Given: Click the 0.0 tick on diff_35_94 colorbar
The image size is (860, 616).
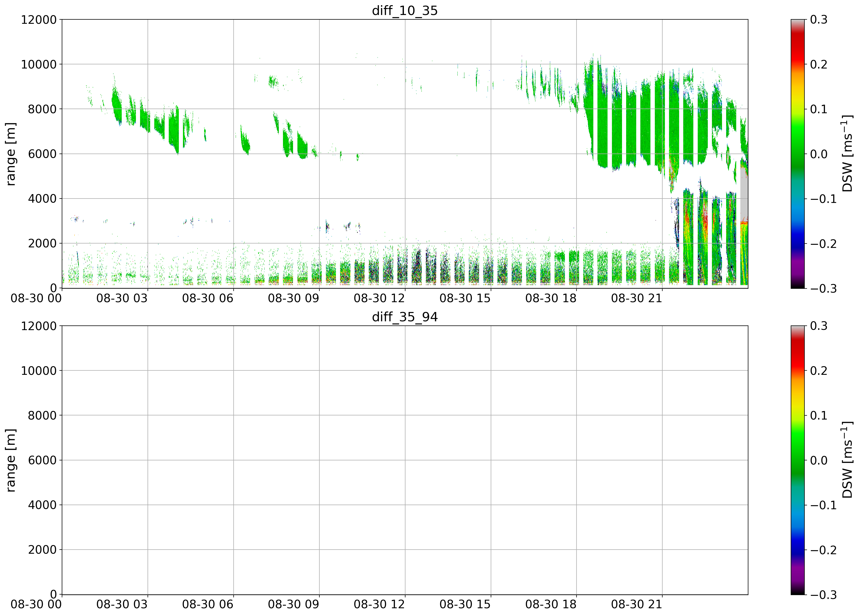Looking at the screenshot, I should (x=819, y=460).
